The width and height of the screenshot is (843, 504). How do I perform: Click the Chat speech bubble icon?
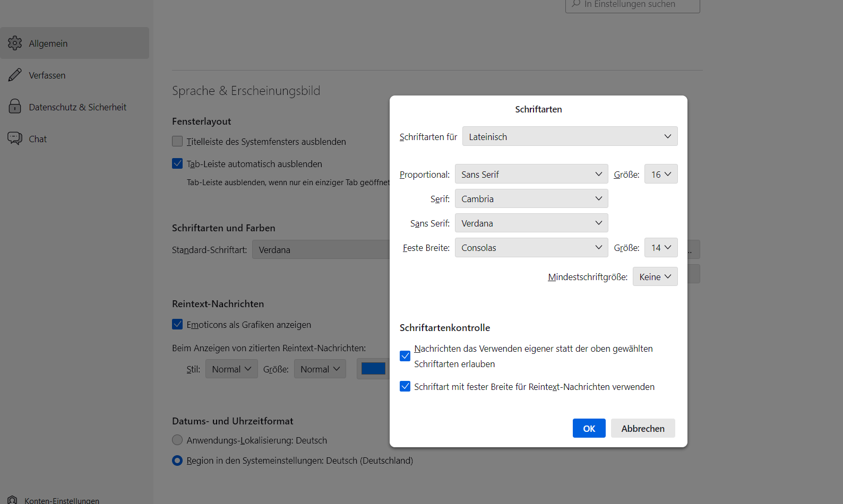pos(15,138)
